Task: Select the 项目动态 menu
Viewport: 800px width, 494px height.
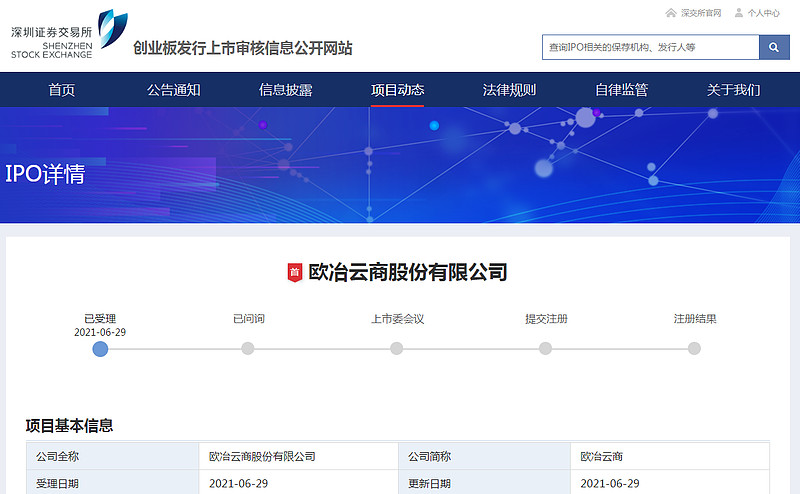Action: [x=397, y=90]
